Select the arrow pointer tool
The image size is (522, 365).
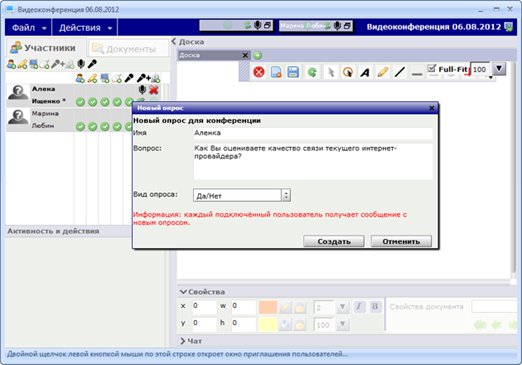point(331,72)
